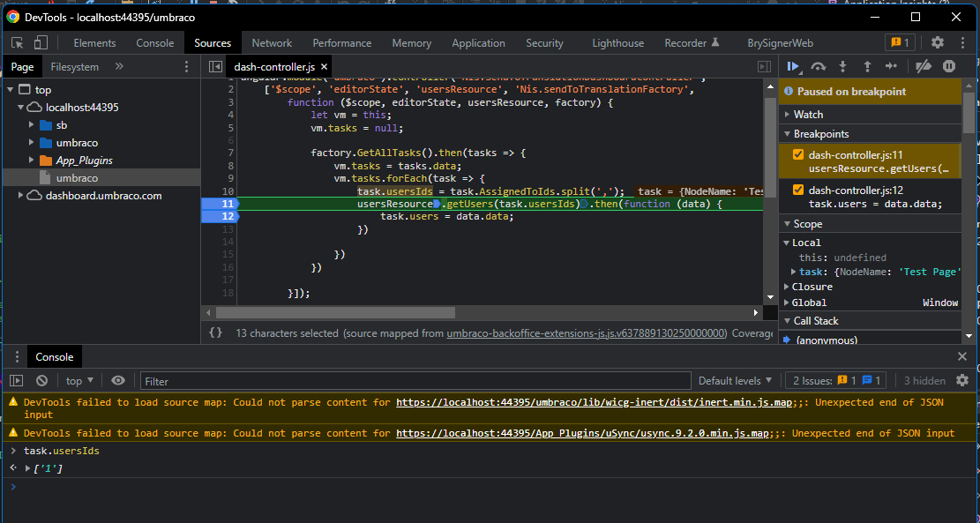Toggle the breakpoint on line 12 gutter
The width and height of the screenshot is (980, 523).
coord(220,216)
